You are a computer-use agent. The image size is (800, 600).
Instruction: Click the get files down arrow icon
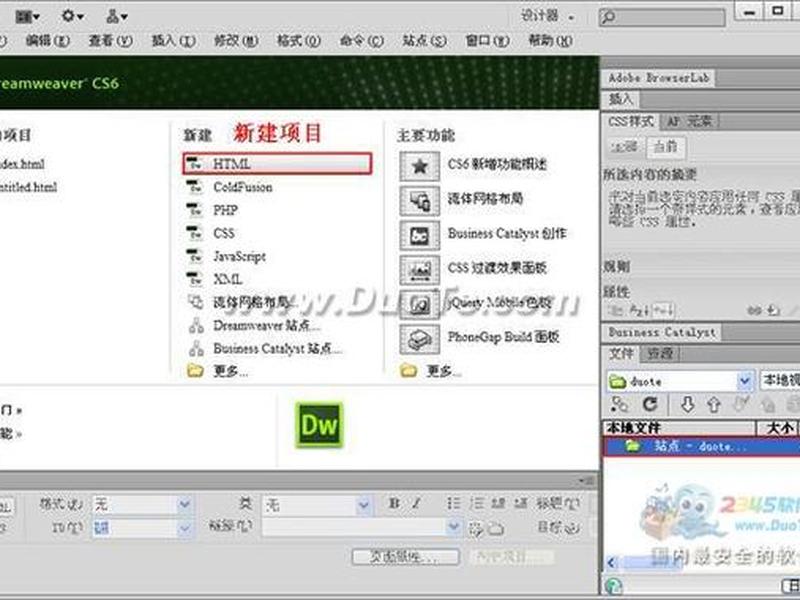pyautogui.click(x=688, y=405)
